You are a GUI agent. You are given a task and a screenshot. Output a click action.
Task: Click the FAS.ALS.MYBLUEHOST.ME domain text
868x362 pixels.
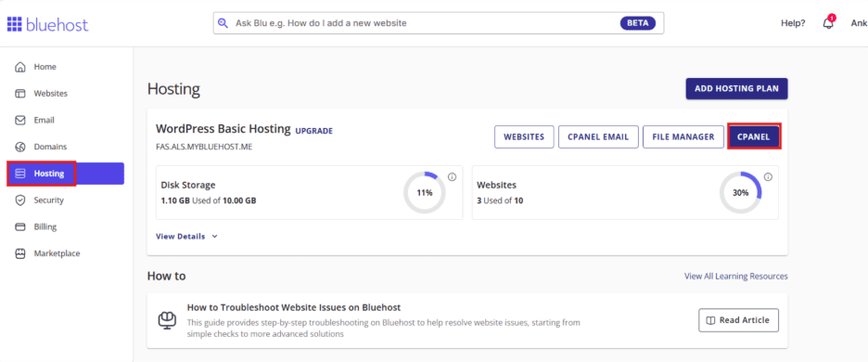tap(205, 148)
